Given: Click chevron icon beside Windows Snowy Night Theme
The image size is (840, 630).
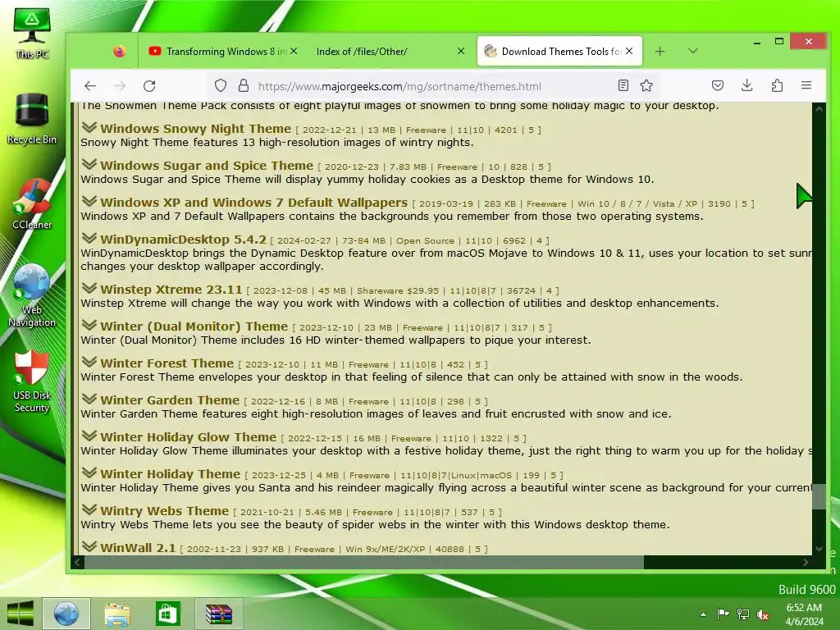Looking at the screenshot, I should (x=89, y=127).
